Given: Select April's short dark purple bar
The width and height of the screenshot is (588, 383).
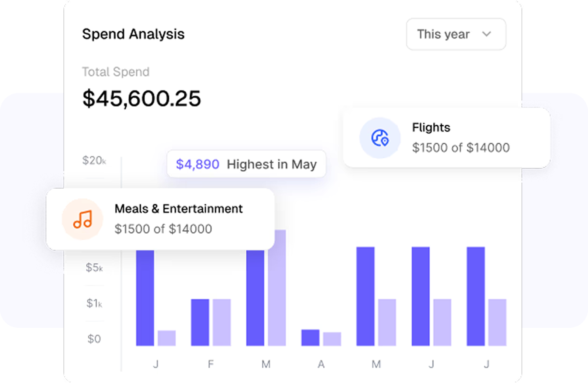Looking at the screenshot, I should coord(310,338).
